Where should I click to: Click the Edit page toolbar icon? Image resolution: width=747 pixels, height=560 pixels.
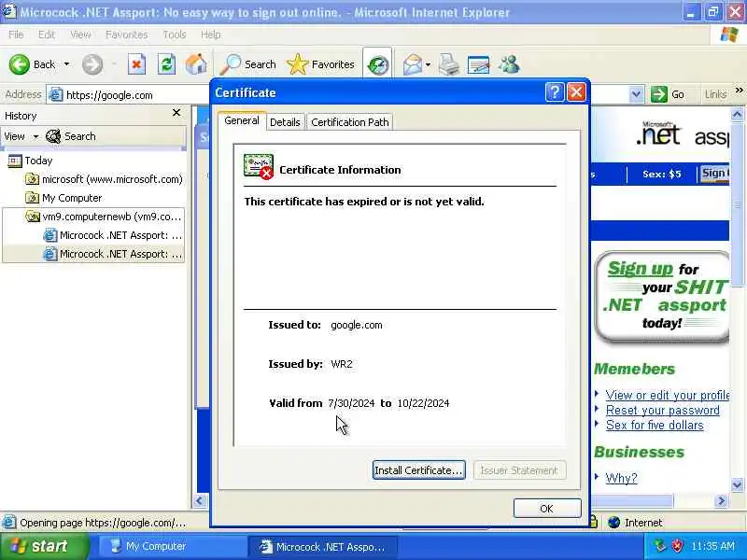[x=478, y=64]
